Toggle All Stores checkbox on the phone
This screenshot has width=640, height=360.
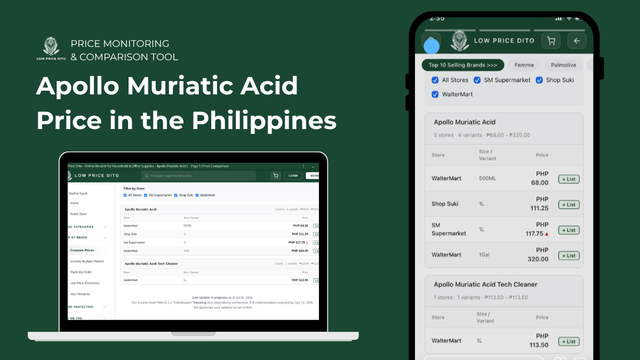click(435, 80)
